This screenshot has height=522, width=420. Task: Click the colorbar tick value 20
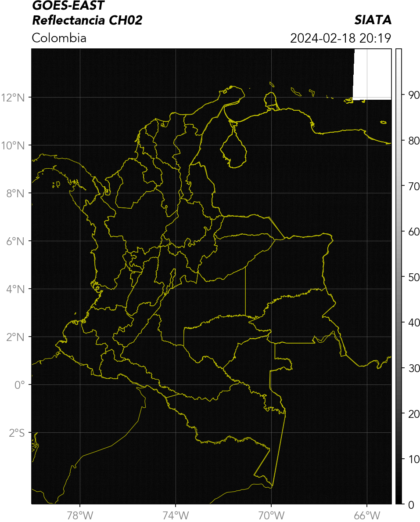(x=414, y=414)
